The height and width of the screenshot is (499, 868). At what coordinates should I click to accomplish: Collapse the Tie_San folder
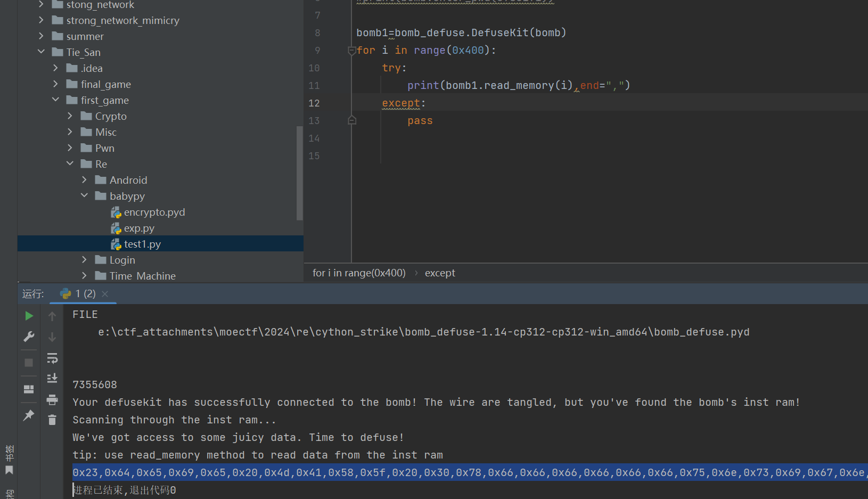(42, 52)
